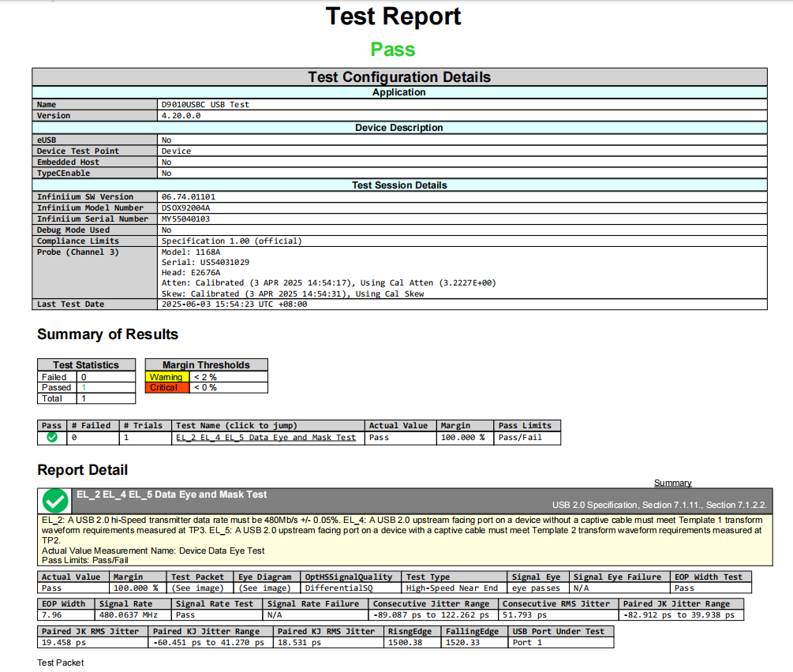
Task: Click Paired KJ Jitter Range '-60.451 ps to 41.270 ps'
Action: pyautogui.click(x=208, y=643)
